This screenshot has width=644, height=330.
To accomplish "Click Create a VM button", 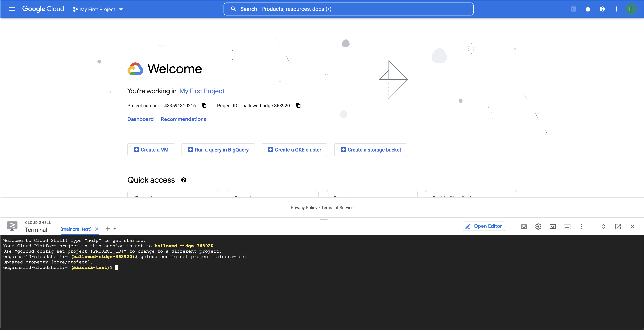I will (151, 150).
